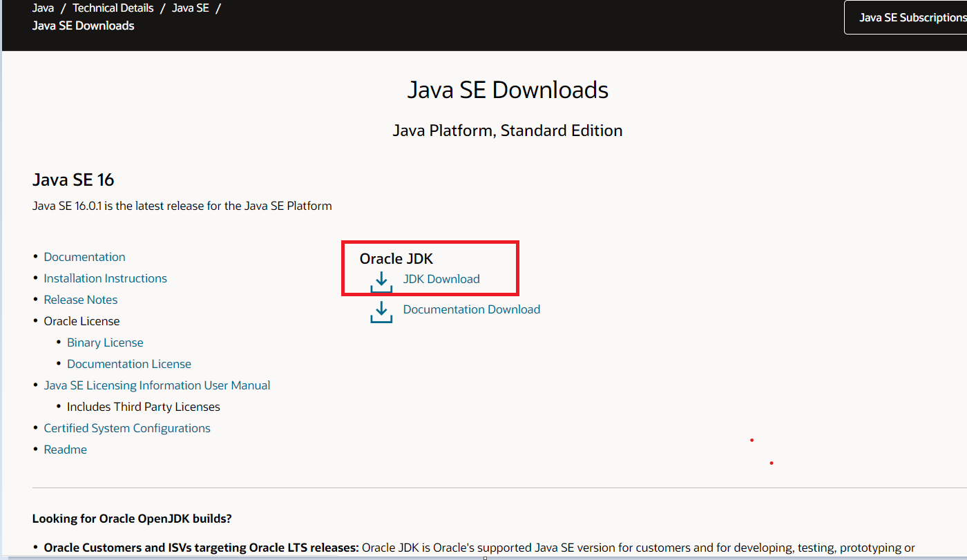Click 'Java SE 16.0.1 is the latest release' text
The height and width of the screenshot is (560, 967).
182,206
